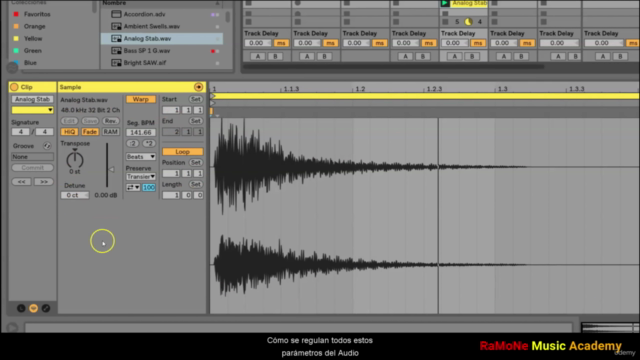The width and height of the screenshot is (640, 360).
Task: Nudge the clip forward with >>
Action: 44,182
